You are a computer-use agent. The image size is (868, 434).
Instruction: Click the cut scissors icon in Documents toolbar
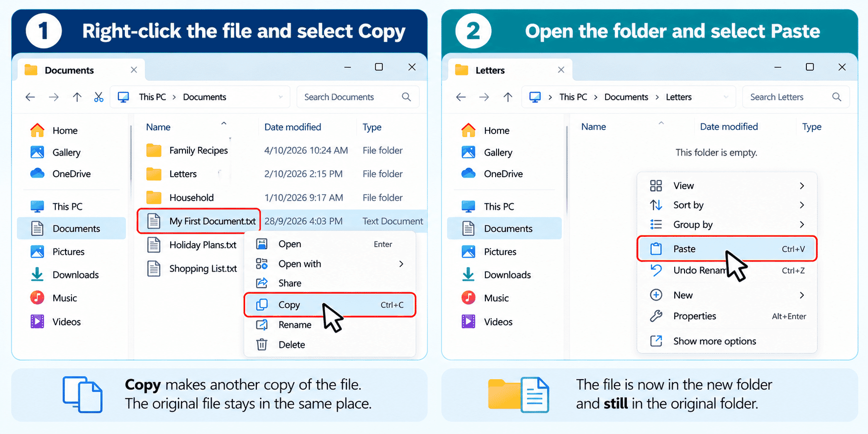pos(99,97)
